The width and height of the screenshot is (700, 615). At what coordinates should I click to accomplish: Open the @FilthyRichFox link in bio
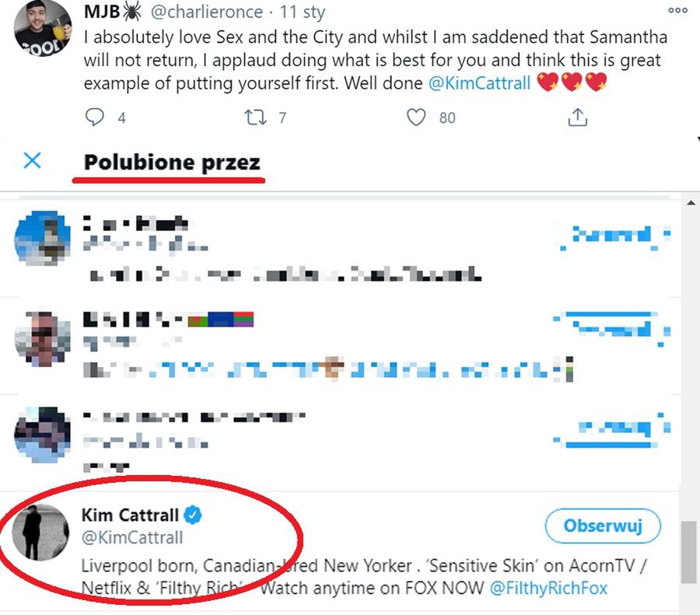click(548, 589)
